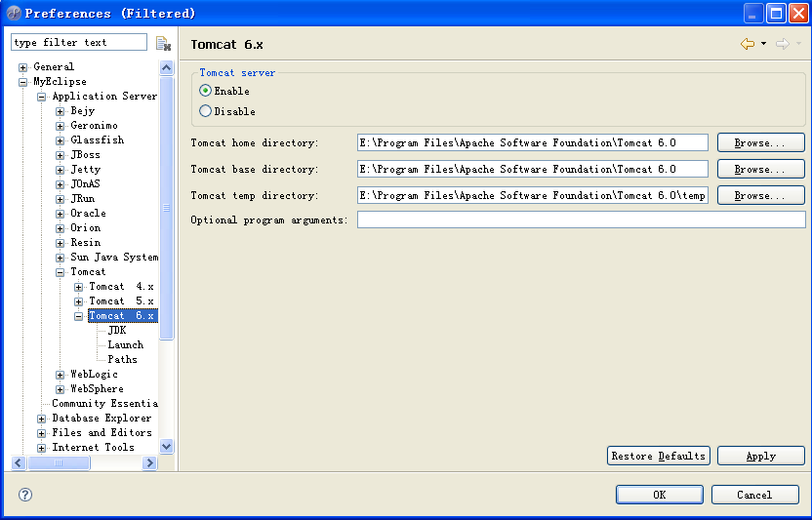Select the JDK item under Tomcat 6.x
Screen dimensions: 812x520
[x=117, y=330]
